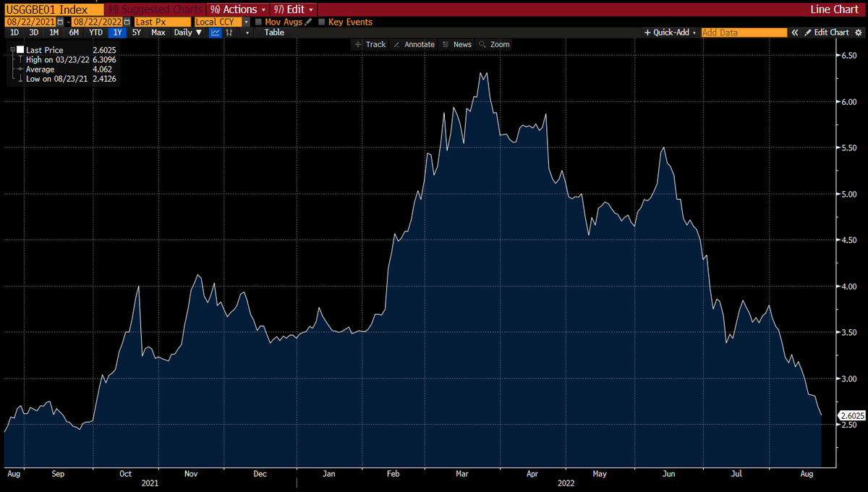
Task: Open the Edit menu
Action: click(294, 9)
